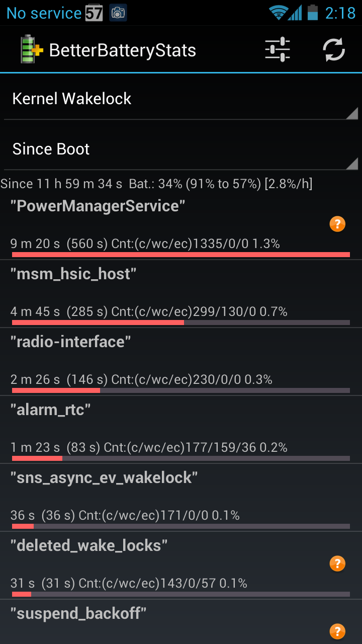
Task: Tap the help icon beside suspend_backoff
Action: pos(337,631)
